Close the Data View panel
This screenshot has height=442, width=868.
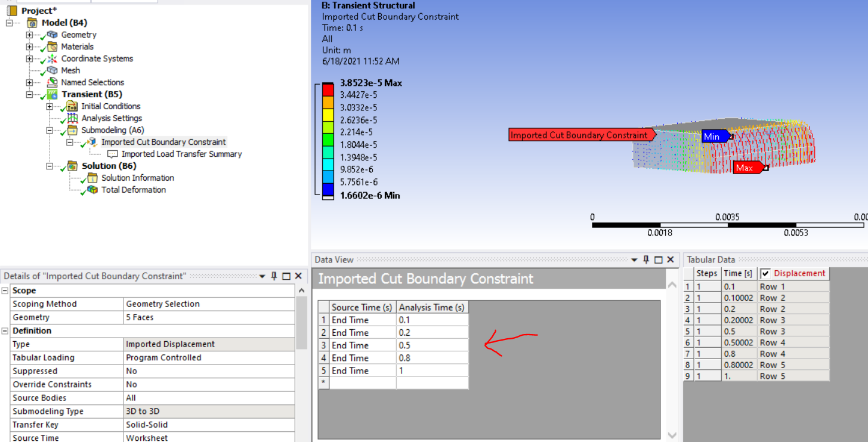[671, 259]
